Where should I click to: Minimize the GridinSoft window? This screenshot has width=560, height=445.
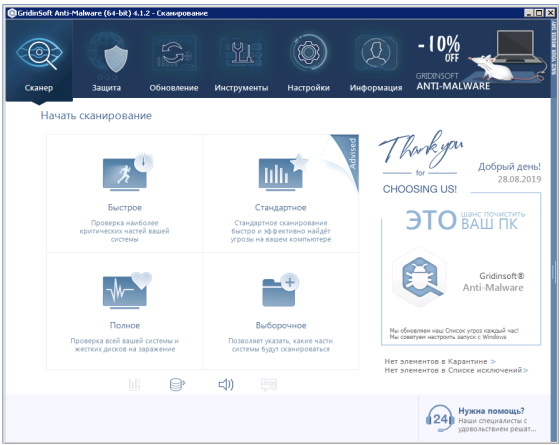(x=529, y=13)
